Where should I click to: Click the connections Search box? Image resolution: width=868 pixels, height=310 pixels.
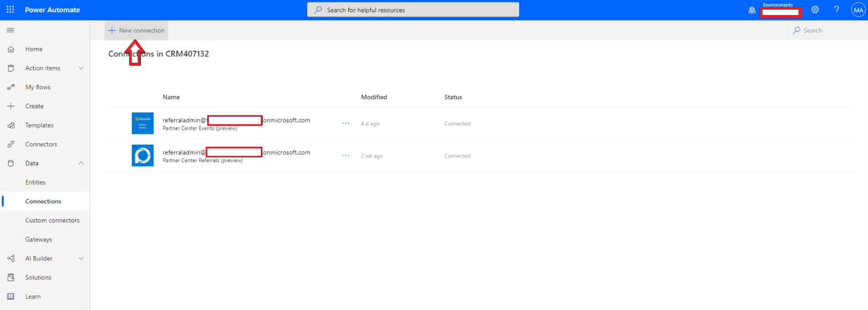tap(827, 31)
